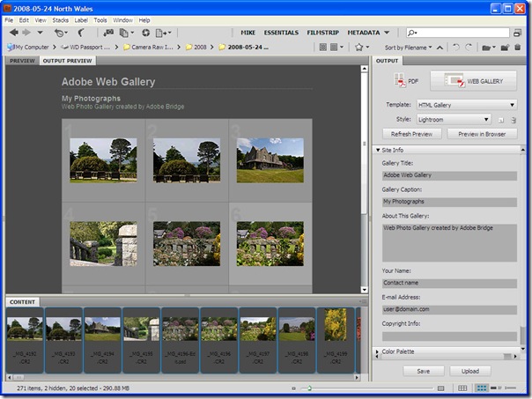Switch to FILMSTRIP workspace
The image size is (532, 399).
point(322,33)
